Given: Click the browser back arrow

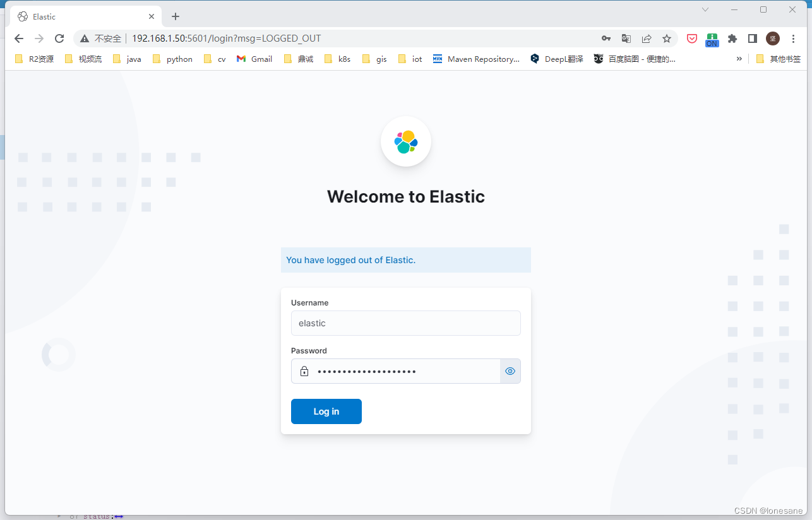Looking at the screenshot, I should coord(19,38).
